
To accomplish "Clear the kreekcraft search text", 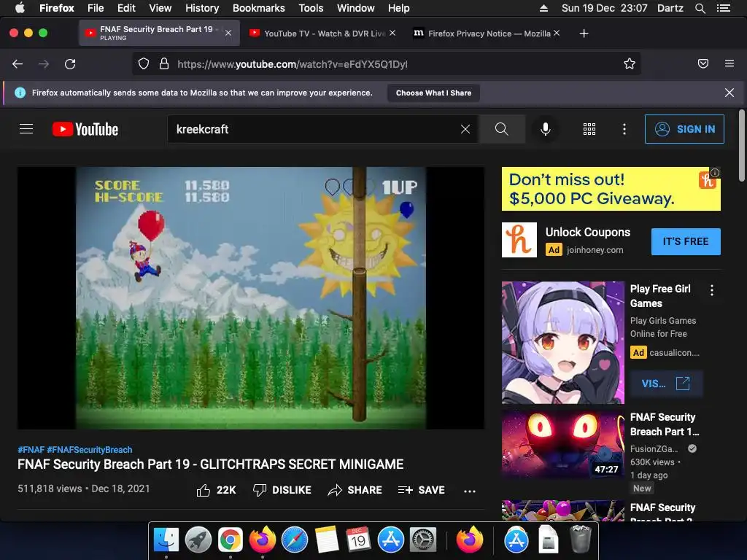I will pyautogui.click(x=465, y=129).
